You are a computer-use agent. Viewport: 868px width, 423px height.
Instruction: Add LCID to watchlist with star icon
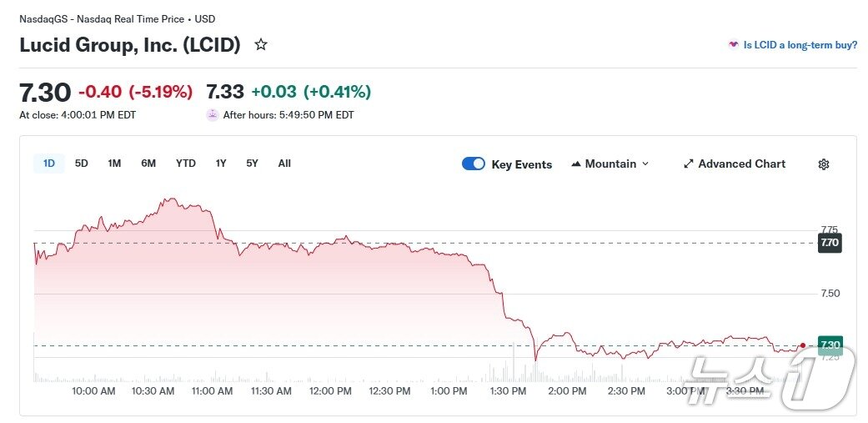[261, 45]
